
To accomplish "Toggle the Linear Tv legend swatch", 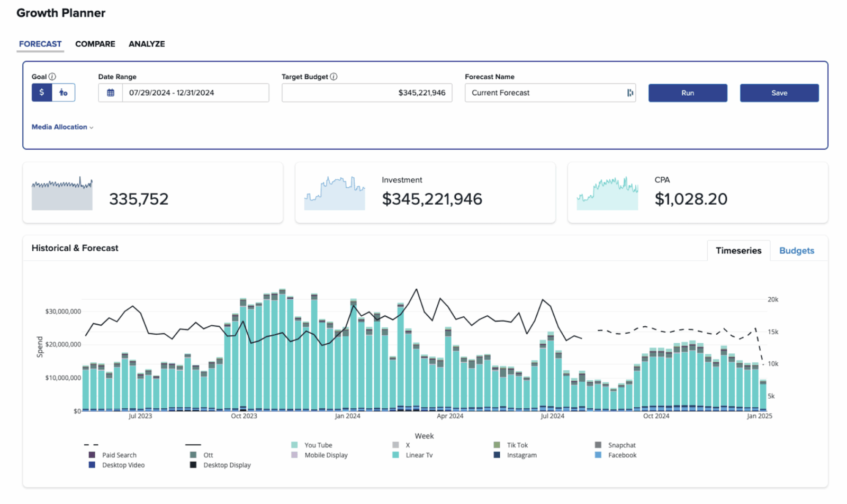I will tap(395, 455).
